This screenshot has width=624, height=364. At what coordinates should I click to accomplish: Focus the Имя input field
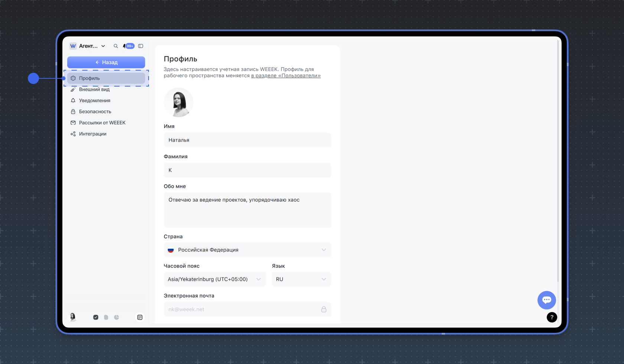click(x=247, y=140)
